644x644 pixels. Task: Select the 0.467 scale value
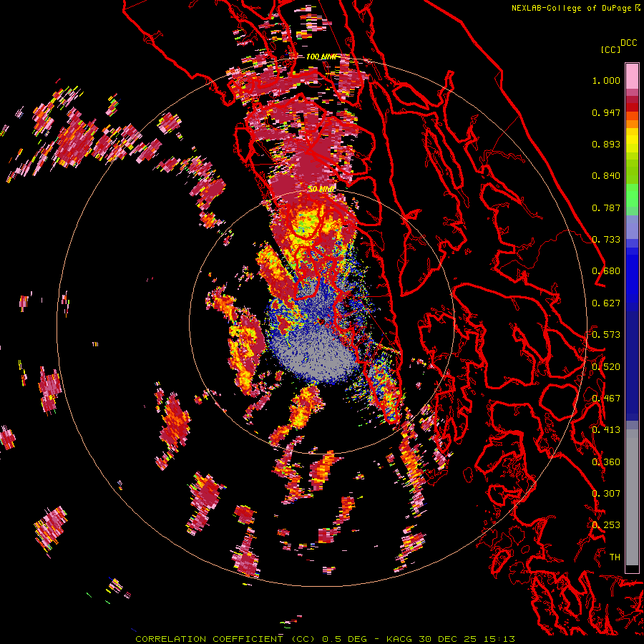(606, 399)
